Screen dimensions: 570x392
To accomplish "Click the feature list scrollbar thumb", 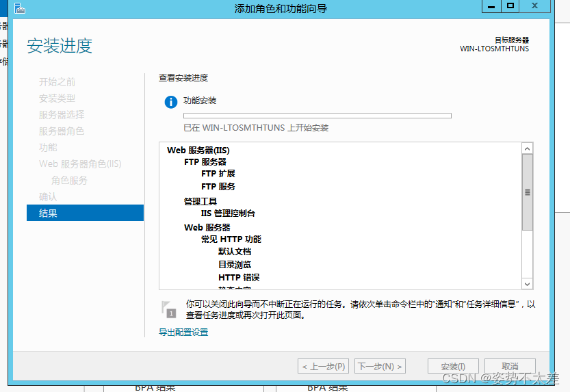I will pyautogui.click(x=527, y=192).
